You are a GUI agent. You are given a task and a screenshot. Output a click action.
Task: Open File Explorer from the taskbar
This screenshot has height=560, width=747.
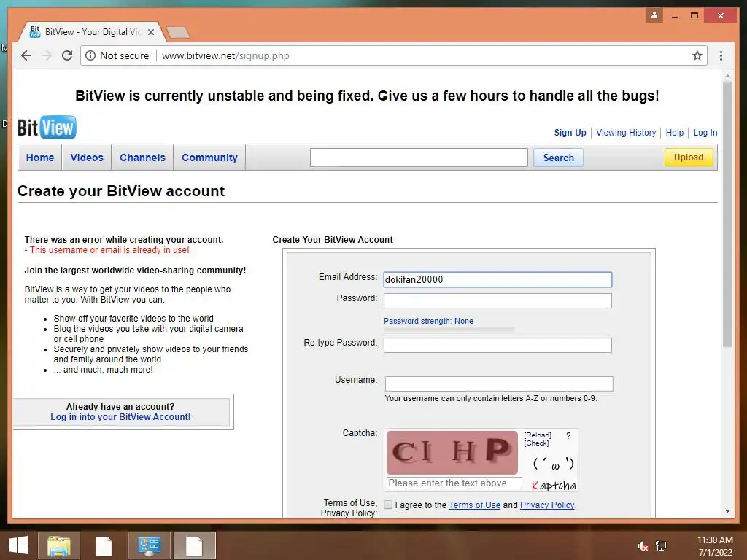(58, 545)
